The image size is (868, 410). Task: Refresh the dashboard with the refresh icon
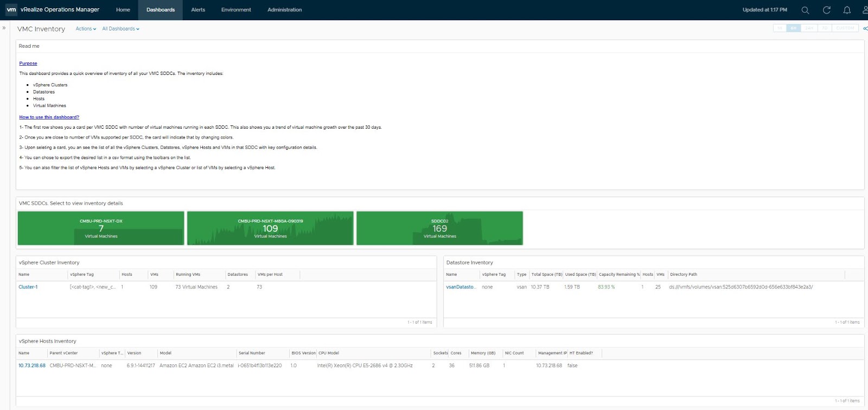[x=826, y=10]
